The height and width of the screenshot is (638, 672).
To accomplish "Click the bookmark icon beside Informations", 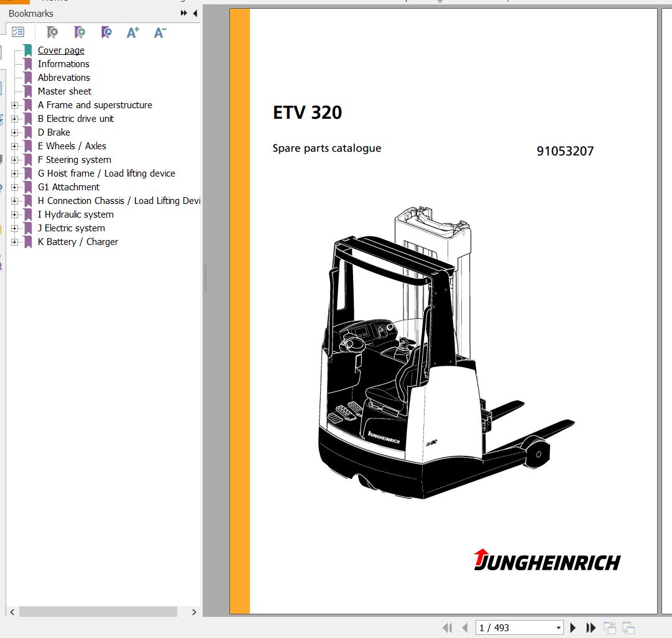I will point(29,64).
